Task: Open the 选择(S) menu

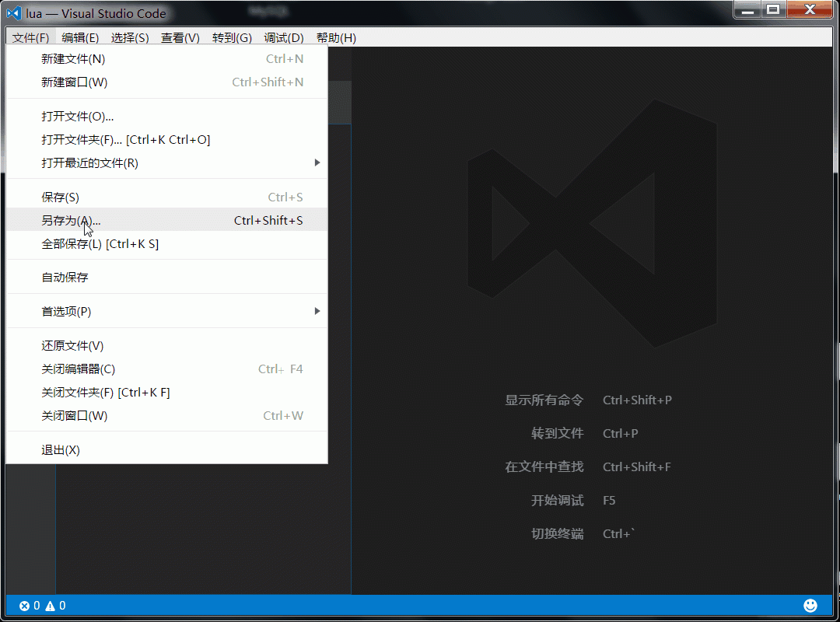Action: pyautogui.click(x=129, y=37)
